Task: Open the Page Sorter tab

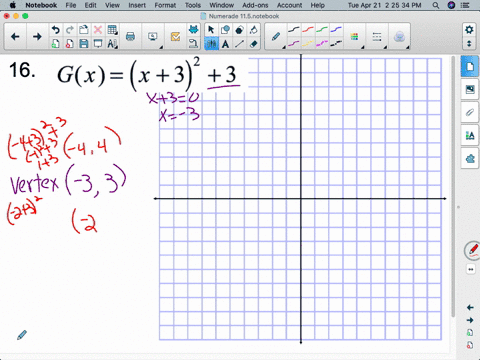Action: coord(470,66)
